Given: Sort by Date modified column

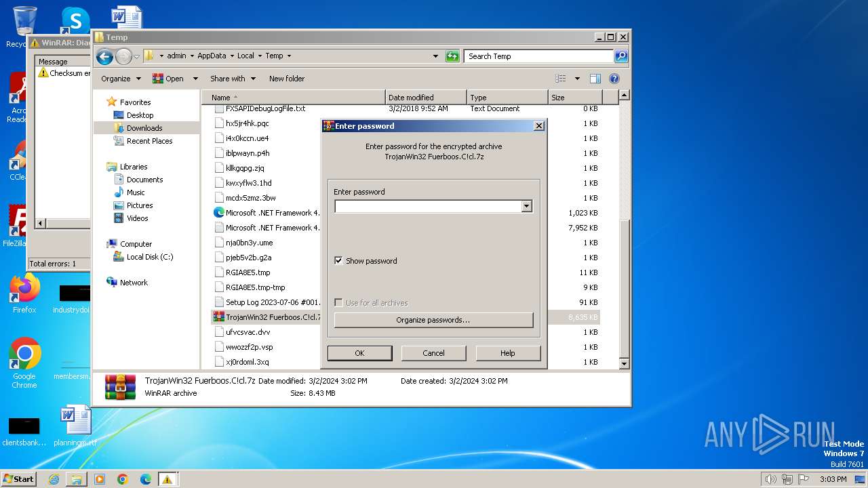Looking at the screenshot, I should pyautogui.click(x=426, y=98).
